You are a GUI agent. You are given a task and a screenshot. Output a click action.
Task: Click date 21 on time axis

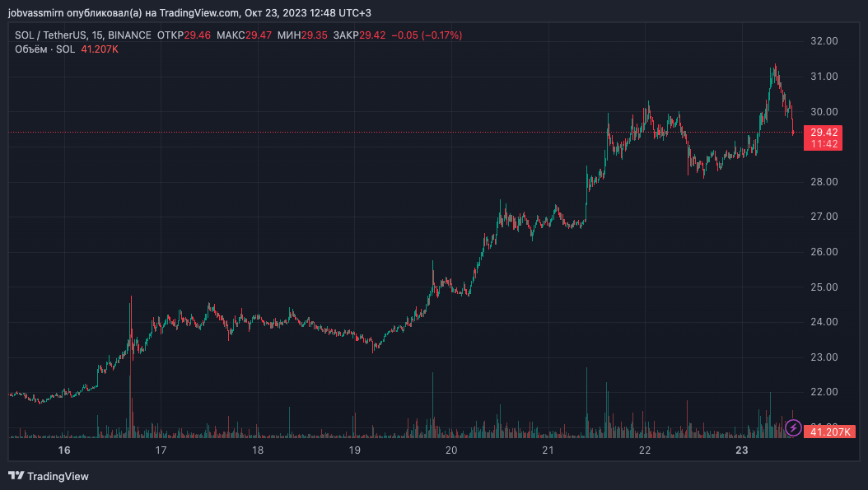pyautogui.click(x=548, y=450)
